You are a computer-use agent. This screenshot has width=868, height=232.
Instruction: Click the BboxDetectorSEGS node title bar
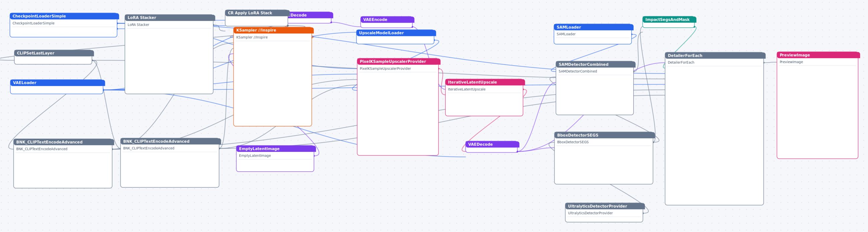coord(605,136)
